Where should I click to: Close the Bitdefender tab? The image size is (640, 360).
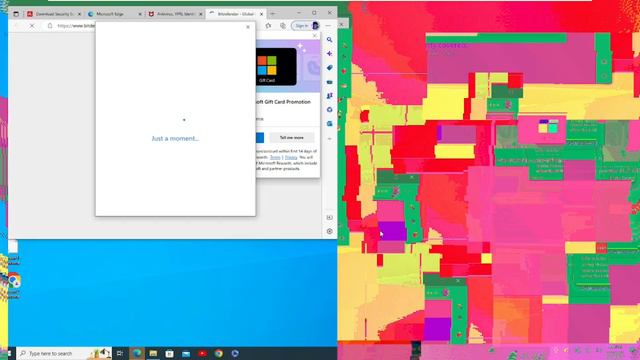tap(261, 14)
